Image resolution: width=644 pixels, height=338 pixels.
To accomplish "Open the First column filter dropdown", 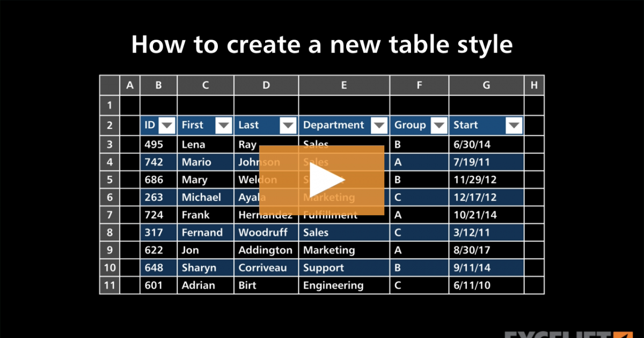I will pyautogui.click(x=224, y=126).
